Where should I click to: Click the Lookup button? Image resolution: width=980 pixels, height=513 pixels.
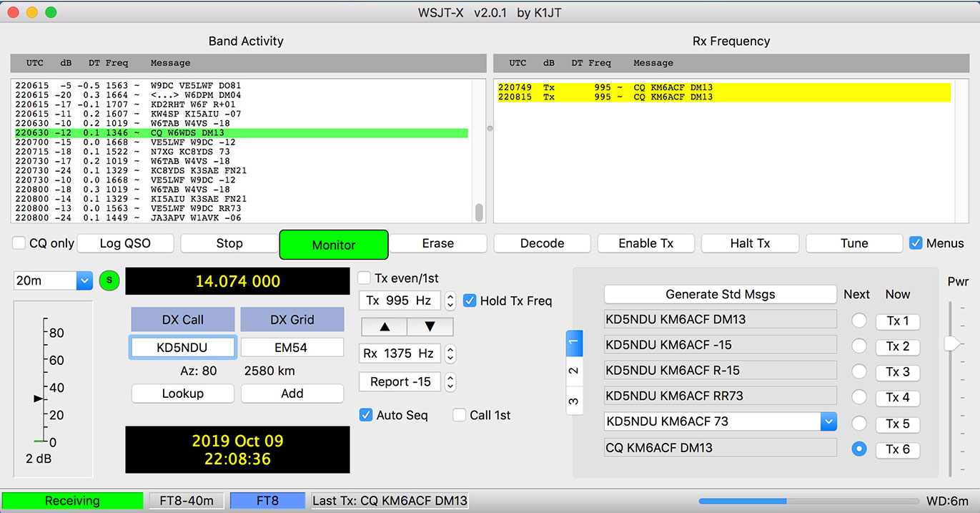(x=183, y=394)
